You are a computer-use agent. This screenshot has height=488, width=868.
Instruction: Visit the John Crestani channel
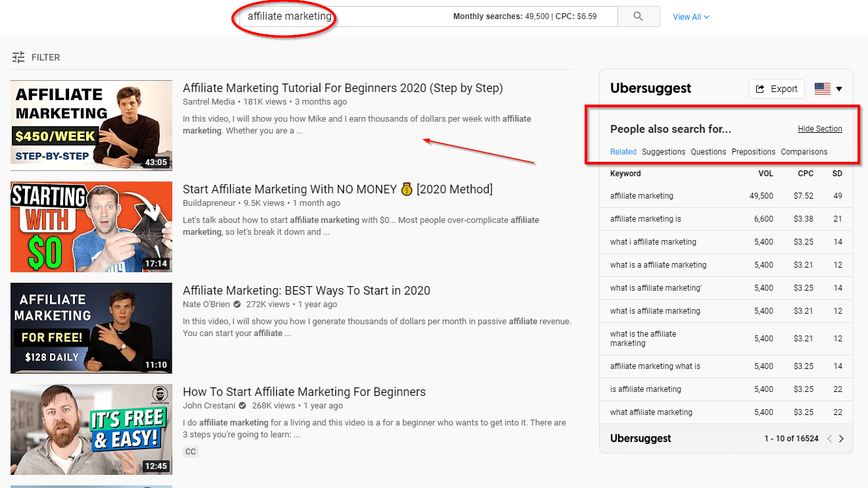(x=209, y=406)
